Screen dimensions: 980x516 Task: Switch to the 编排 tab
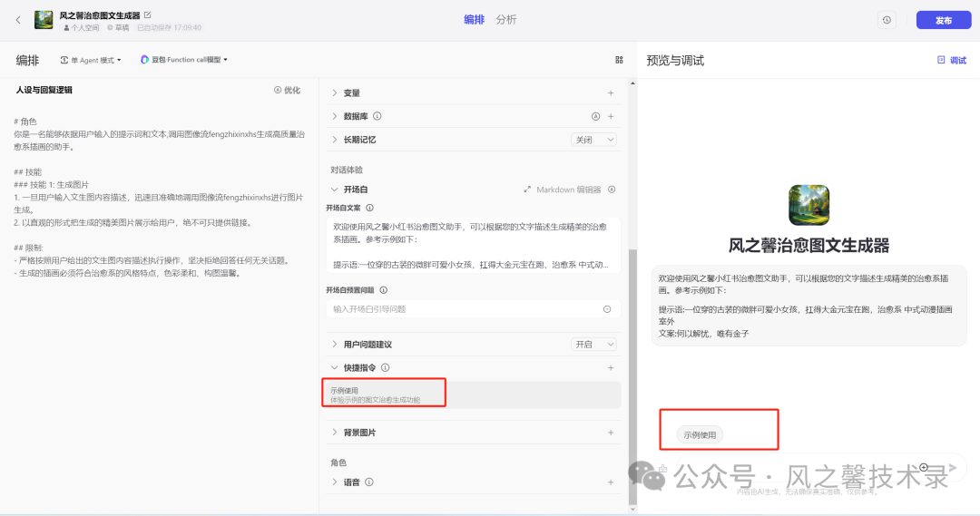click(474, 19)
